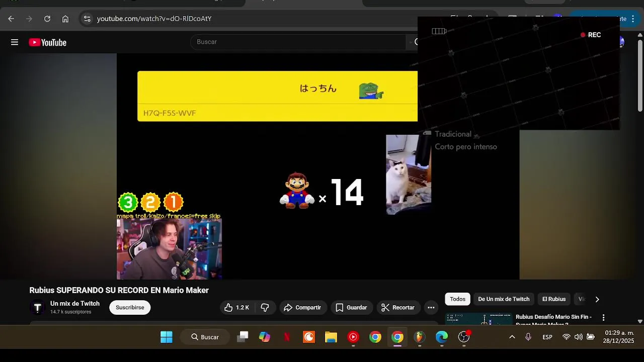Click the battery tray icon
644x362 pixels.
pyautogui.click(x=591, y=337)
